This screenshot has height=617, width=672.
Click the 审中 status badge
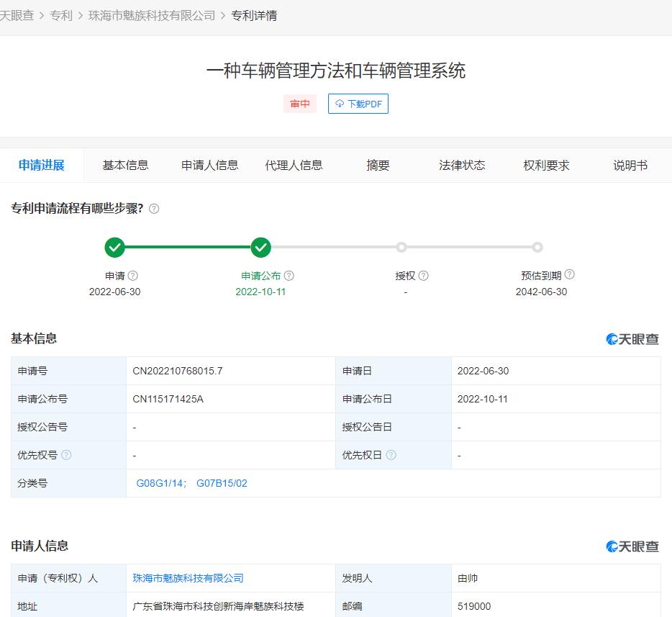tap(300, 104)
